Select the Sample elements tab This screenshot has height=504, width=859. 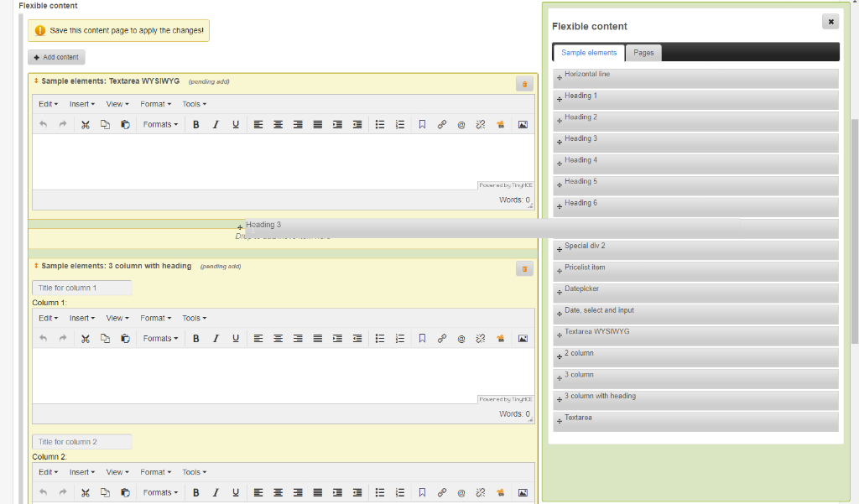click(589, 53)
